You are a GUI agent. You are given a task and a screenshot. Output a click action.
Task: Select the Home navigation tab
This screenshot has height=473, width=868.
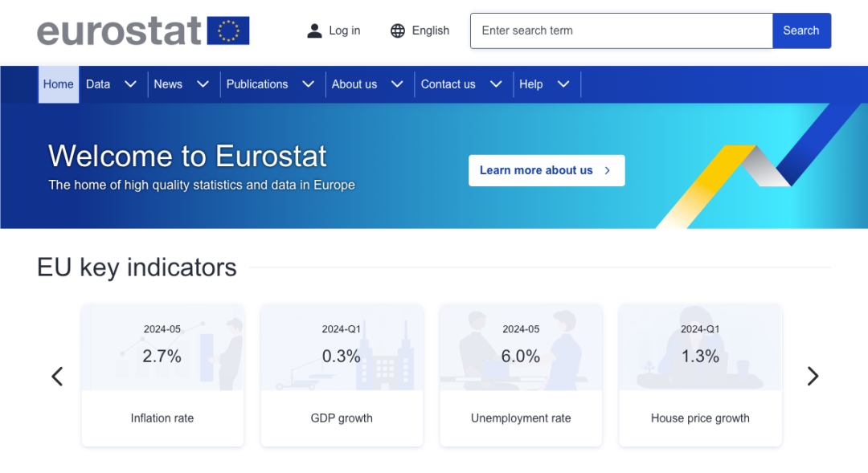coord(59,84)
